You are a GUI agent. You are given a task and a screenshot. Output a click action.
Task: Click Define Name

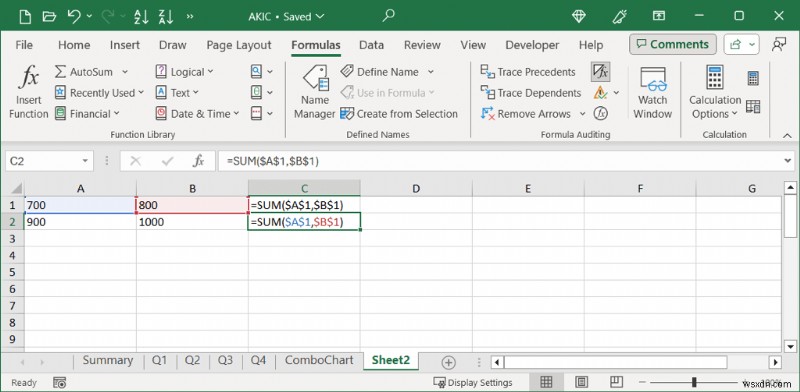coord(381,72)
